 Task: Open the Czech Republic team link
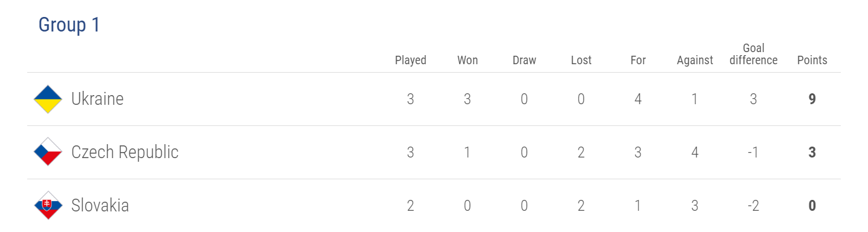(x=125, y=152)
